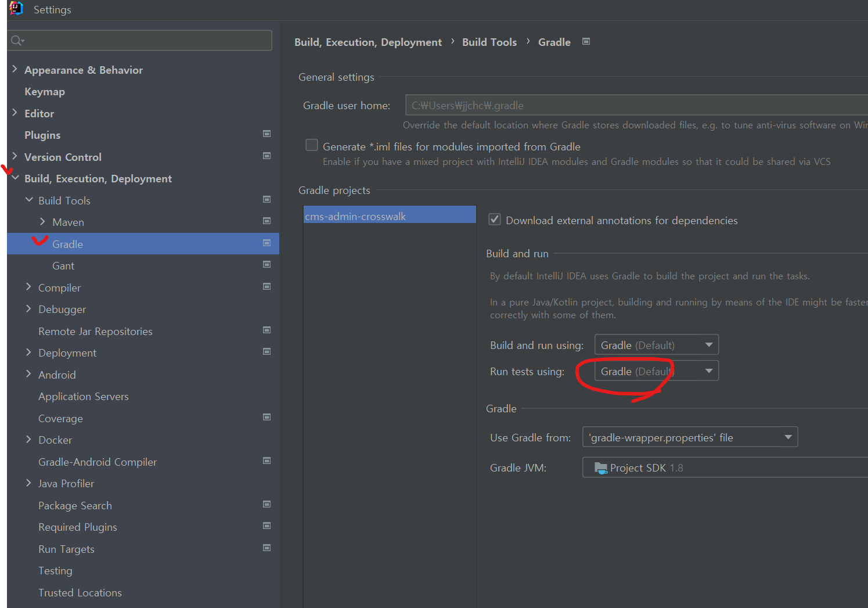Select Gant under Build Tools
Viewport: 868px width, 608px height.
pos(63,265)
